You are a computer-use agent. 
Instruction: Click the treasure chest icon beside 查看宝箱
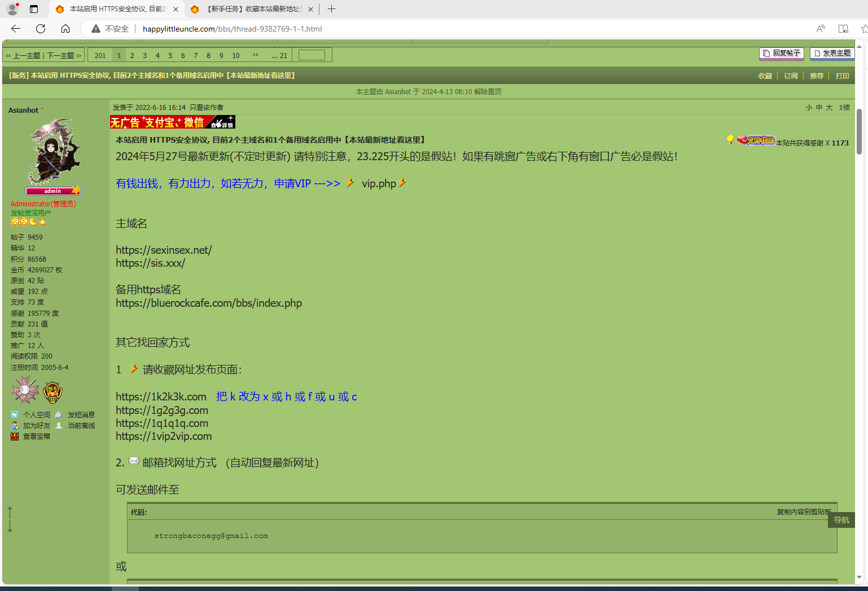[15, 436]
